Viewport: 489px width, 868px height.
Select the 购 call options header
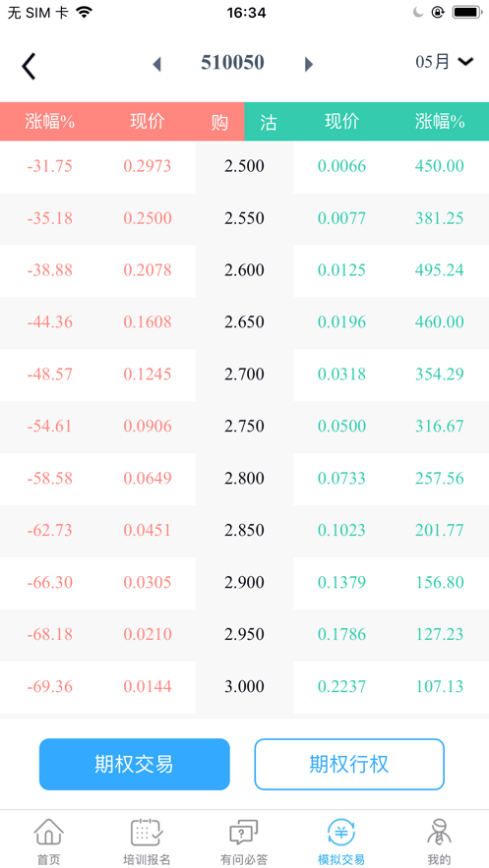point(219,122)
